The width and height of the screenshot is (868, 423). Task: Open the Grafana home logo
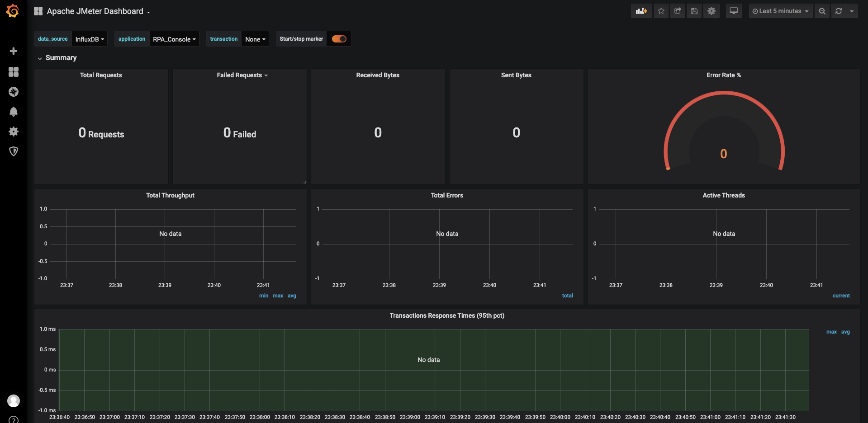(x=13, y=11)
